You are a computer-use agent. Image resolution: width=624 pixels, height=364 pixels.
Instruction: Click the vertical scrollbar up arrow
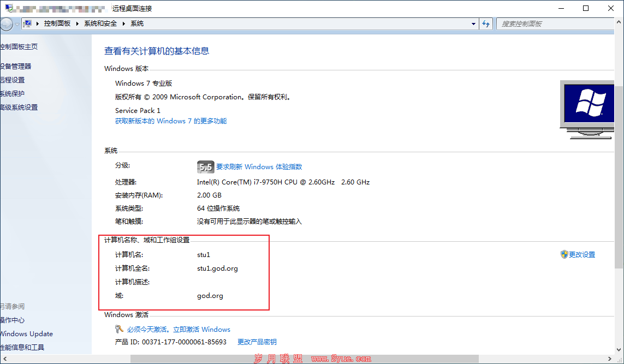619,22
